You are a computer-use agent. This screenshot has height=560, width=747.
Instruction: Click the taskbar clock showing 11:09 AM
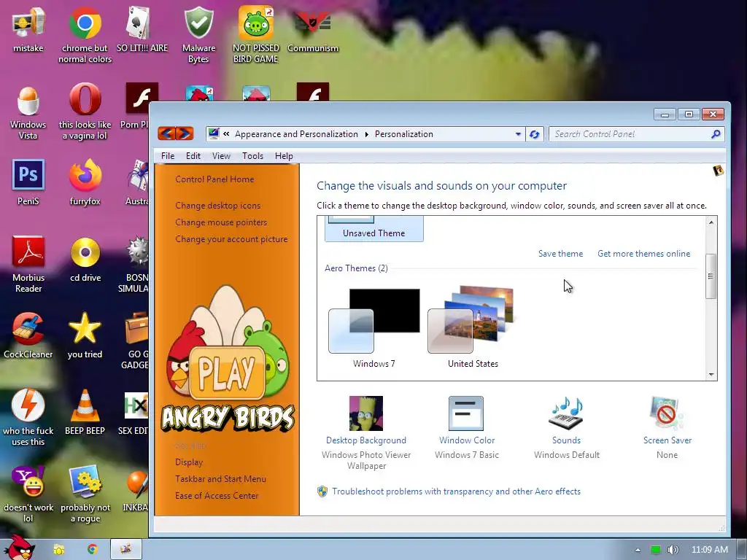710,550
